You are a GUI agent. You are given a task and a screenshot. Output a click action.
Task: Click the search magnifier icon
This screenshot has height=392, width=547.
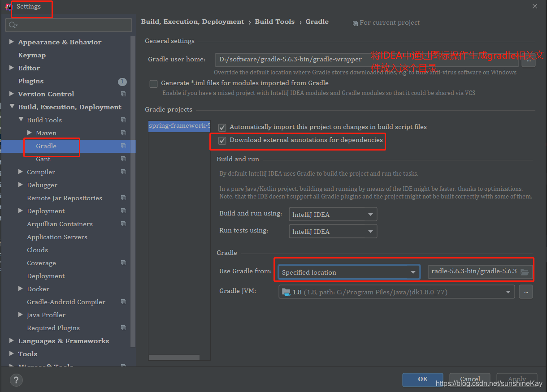[13, 25]
